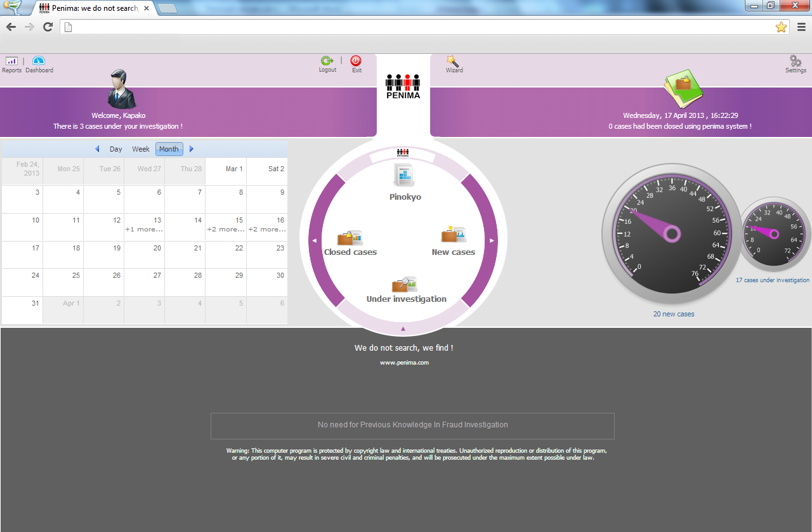Open the New cases briefcase icon
The image size is (812, 532).
[454, 235]
